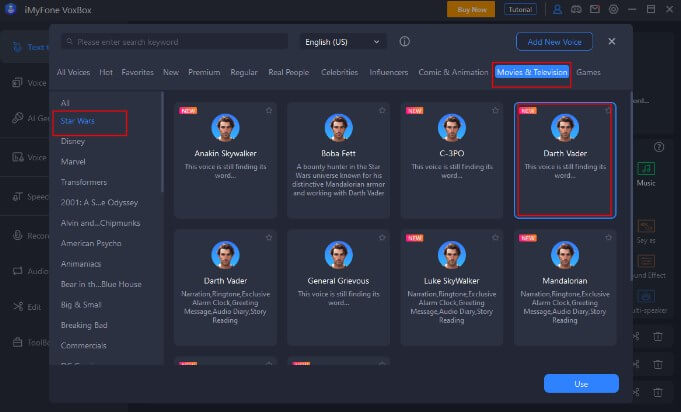Select 2001: A S...e Odyssey category

point(99,202)
